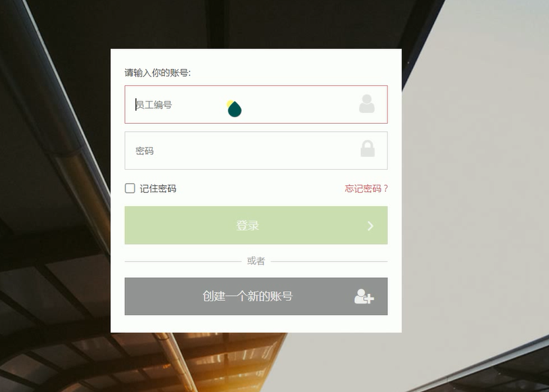Screen dimensions: 549x392
Task: Click the 员工编号 placeholder text
Action: point(153,105)
